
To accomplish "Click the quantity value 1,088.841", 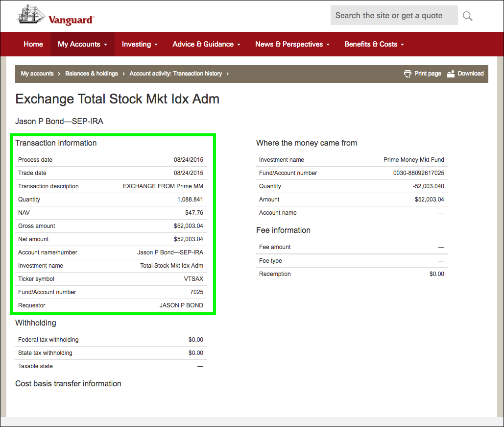I will pyautogui.click(x=190, y=200).
